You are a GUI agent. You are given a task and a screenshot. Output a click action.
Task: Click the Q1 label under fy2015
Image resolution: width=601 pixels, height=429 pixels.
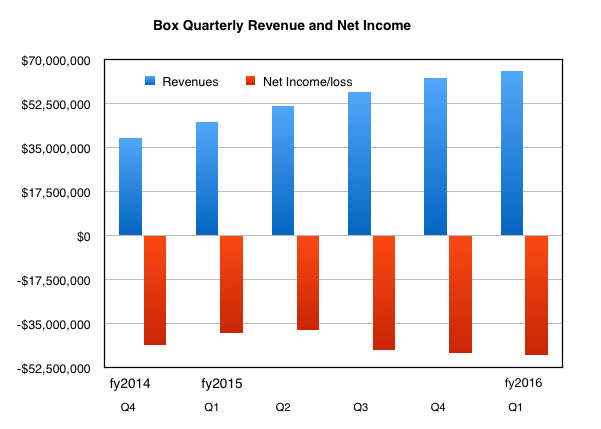[x=212, y=407]
